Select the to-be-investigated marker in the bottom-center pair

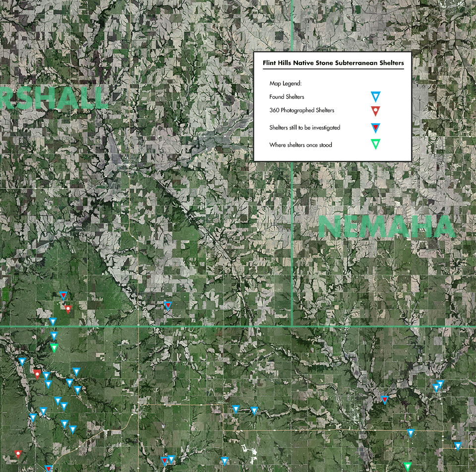pyautogui.click(x=164, y=461)
